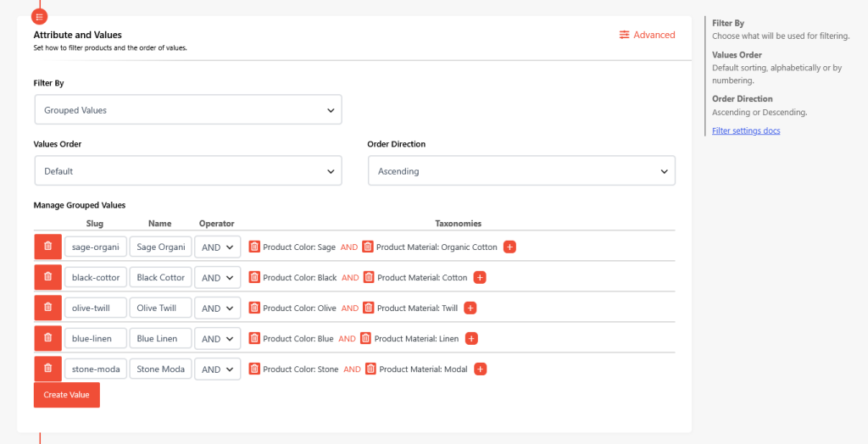Add taxonomy to Blue Linen row

471,338
